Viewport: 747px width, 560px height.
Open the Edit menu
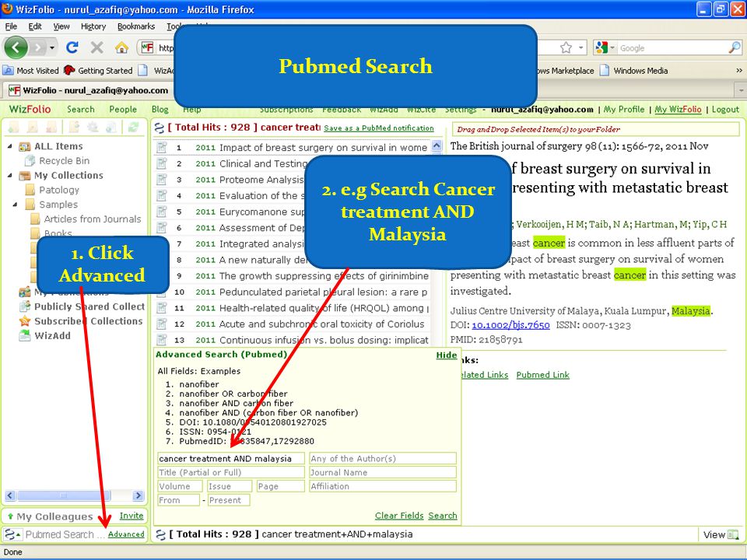[x=35, y=26]
